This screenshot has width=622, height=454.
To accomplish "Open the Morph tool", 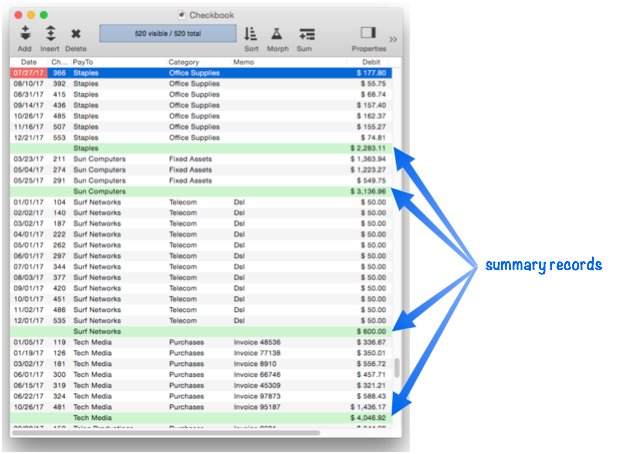I will [277, 34].
